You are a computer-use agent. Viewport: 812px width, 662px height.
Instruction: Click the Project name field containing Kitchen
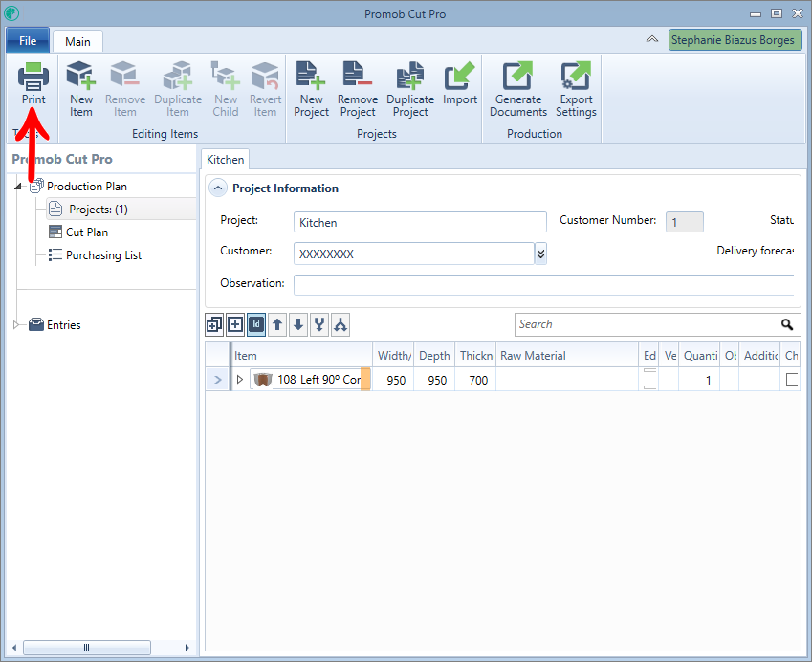coord(420,222)
